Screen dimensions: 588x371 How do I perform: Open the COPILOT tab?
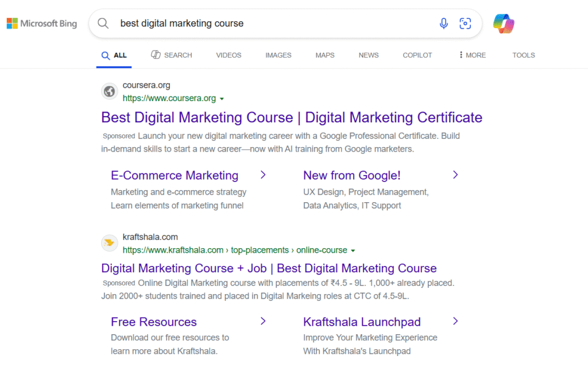pyautogui.click(x=417, y=55)
